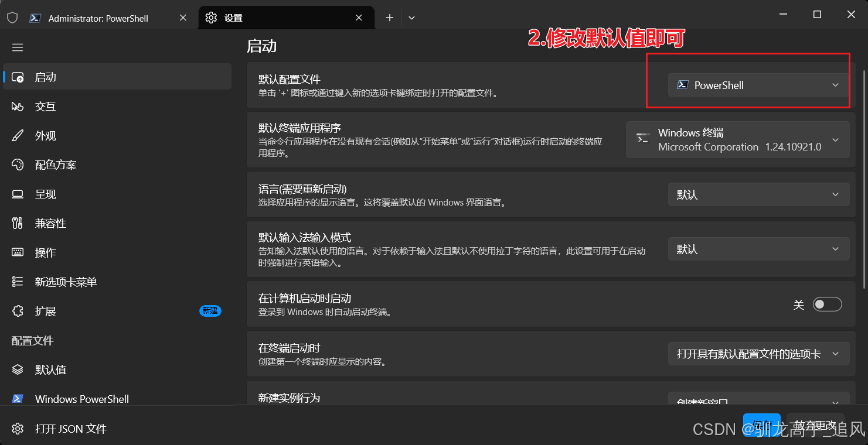Open the 交互 settings page
Image resolution: width=868 pixels, height=445 pixels.
(117, 106)
